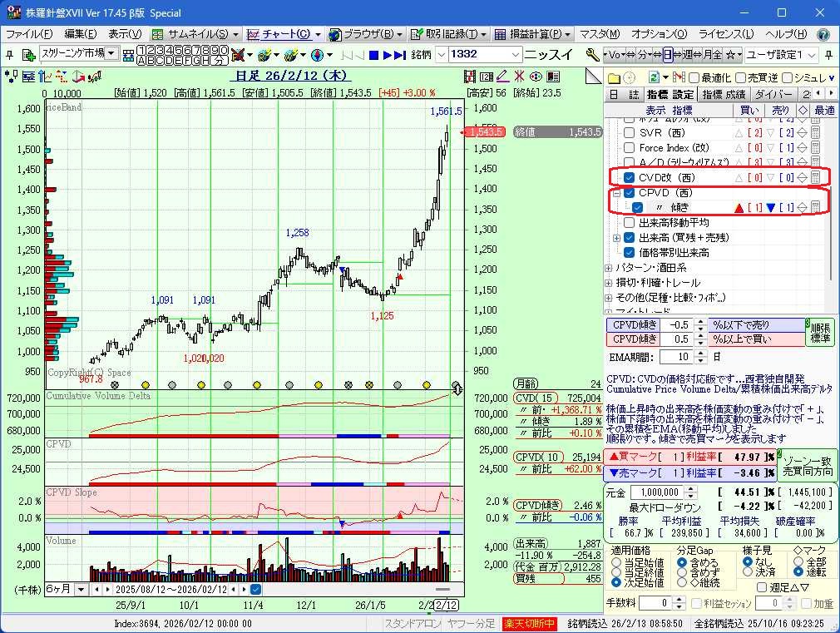Click the ゾーン一致 売買同方向 button
The image size is (840, 633).
click(806, 465)
